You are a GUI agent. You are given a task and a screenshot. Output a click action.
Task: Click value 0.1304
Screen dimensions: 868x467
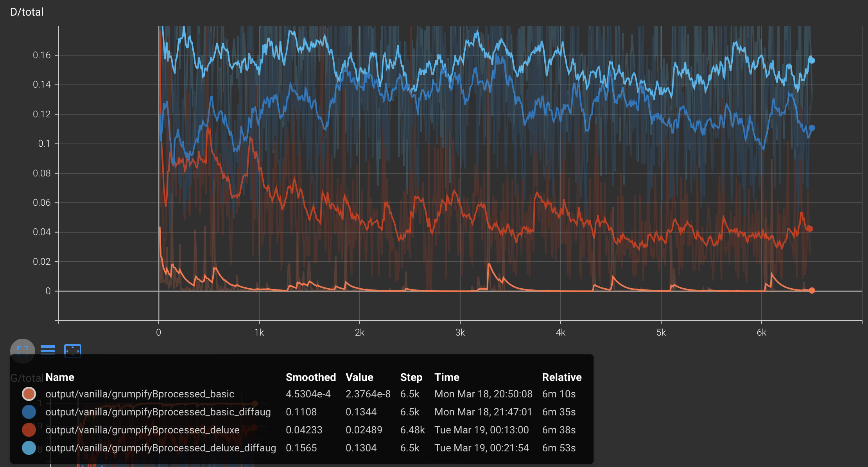pyautogui.click(x=361, y=448)
